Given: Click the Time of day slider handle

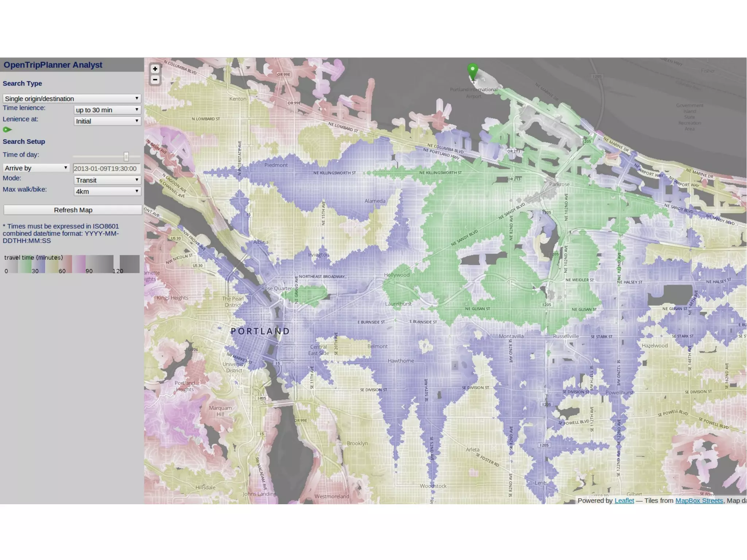Looking at the screenshot, I should pos(126,157).
